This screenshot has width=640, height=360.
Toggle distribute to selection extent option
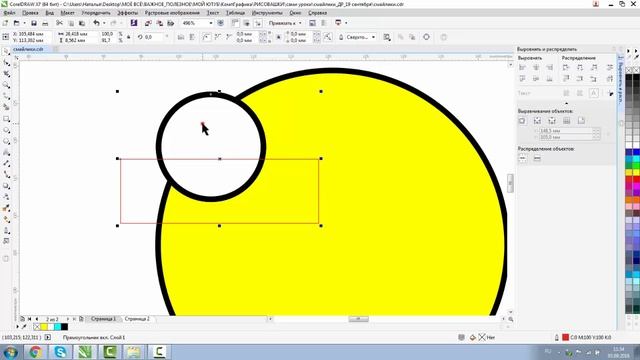522,158
